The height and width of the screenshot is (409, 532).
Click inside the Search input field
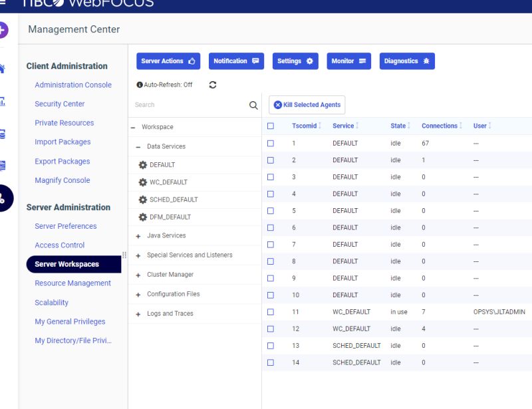(186, 104)
